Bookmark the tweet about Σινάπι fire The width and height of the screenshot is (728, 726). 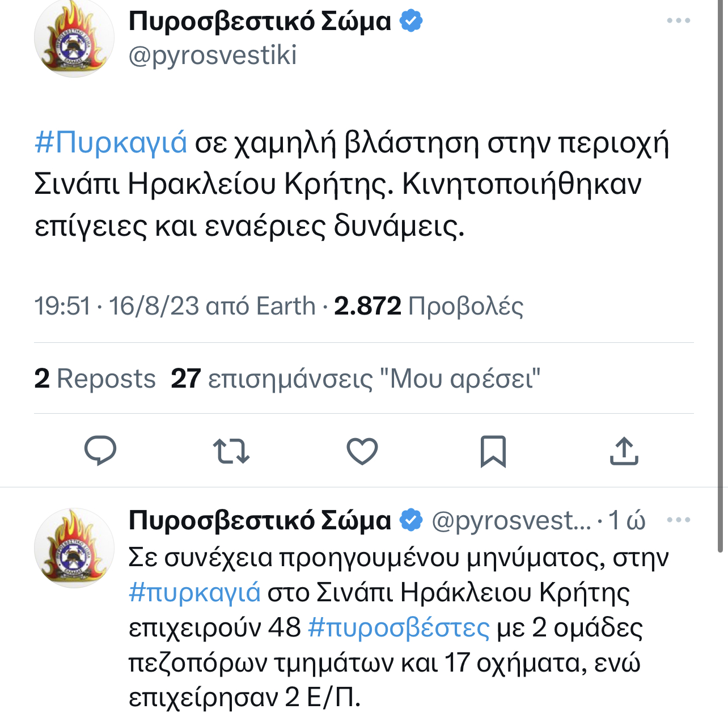pos(493,451)
